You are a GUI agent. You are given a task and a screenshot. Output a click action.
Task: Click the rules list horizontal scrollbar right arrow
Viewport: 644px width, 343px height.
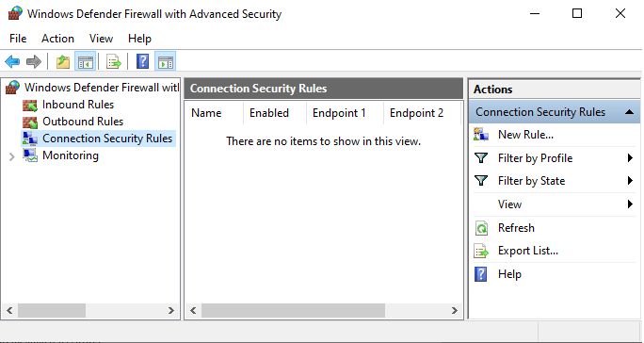pos(454,311)
